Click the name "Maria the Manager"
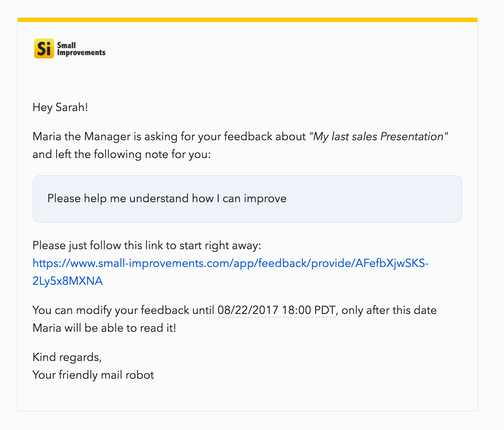This screenshot has height=430, width=504. (x=81, y=137)
